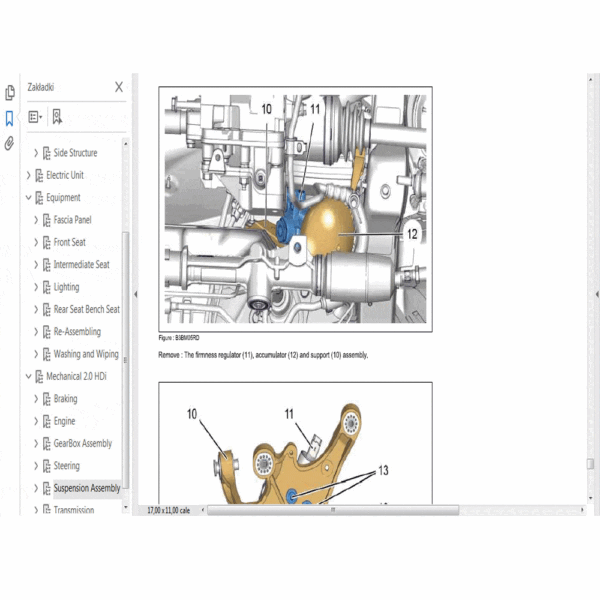Collapse the Mechanical 2.0 HDi bookmark
Image resolution: width=600 pixels, height=600 pixels.
(x=28, y=377)
